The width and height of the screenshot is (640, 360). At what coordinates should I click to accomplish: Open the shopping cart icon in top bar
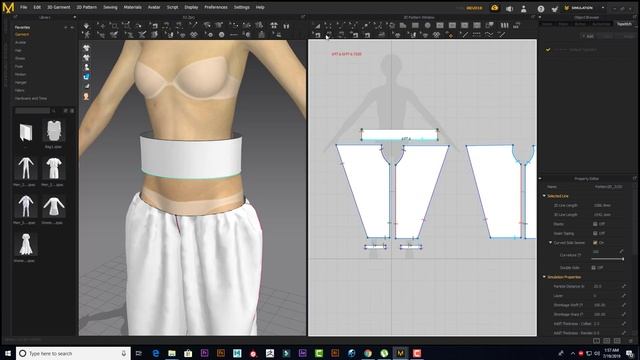554,8
